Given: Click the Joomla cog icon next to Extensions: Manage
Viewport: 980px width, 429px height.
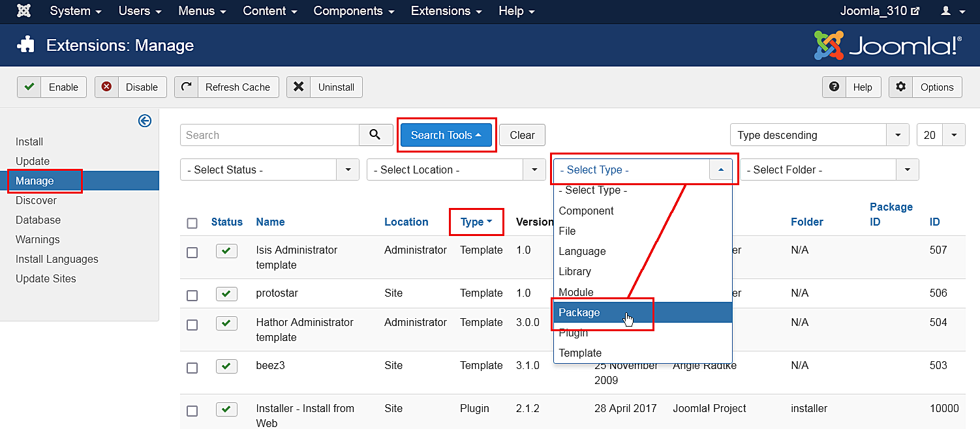Looking at the screenshot, I should click(x=25, y=45).
